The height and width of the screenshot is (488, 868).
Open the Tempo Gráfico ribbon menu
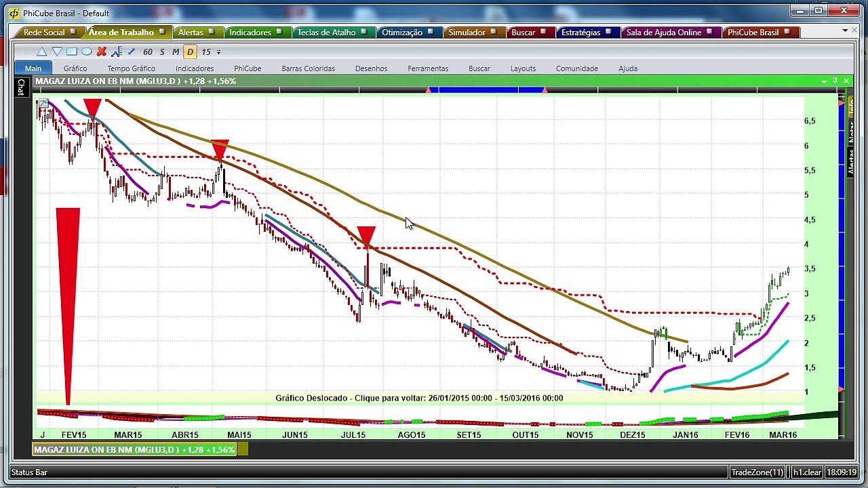tap(131, 68)
